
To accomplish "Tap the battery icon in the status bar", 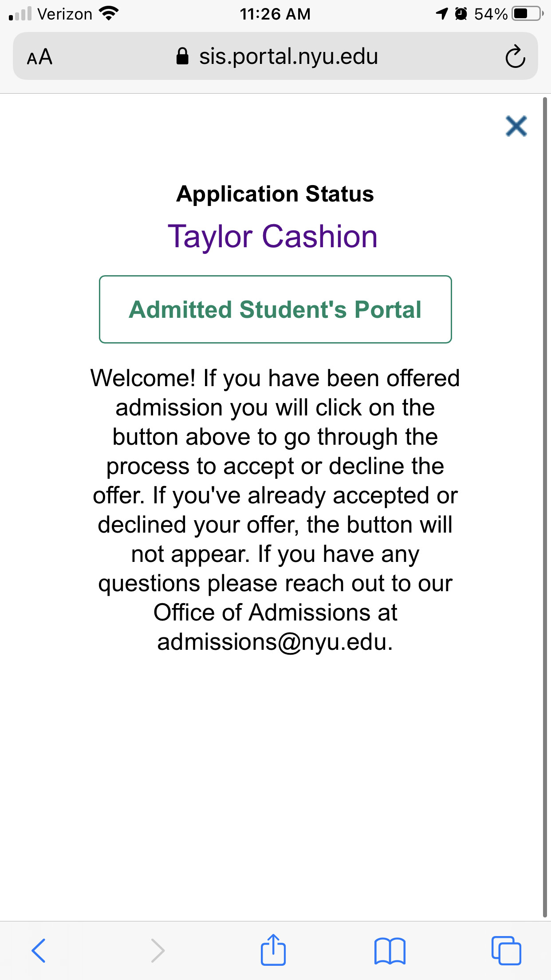I will point(527,14).
